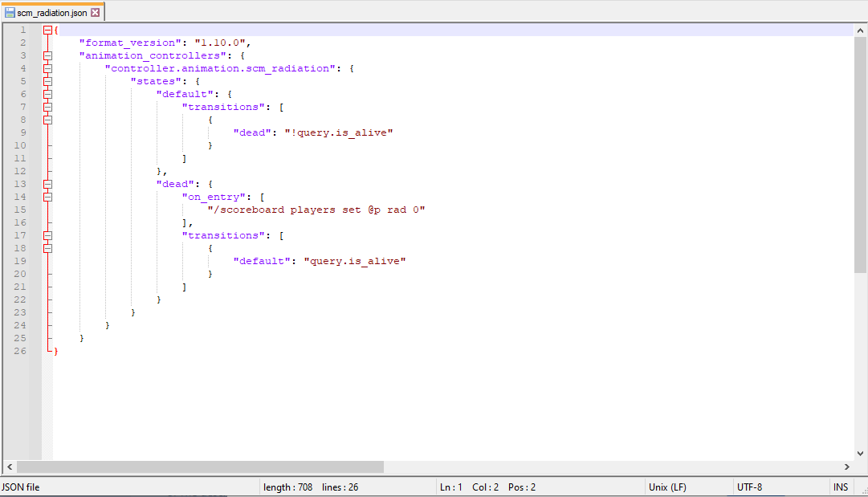Collapse the default state fold on line 6

47,94
